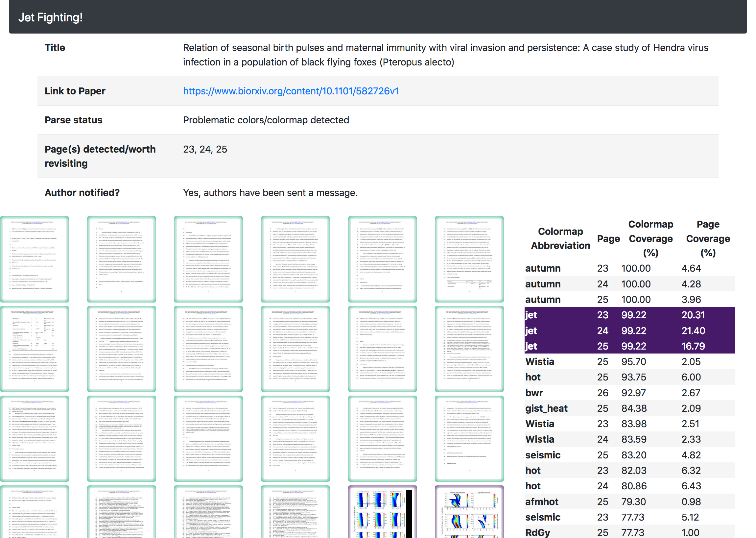This screenshot has height=538, width=756.
Task: Select the purple-bordered colormap figure page thumbnail with black bar
Action: pyautogui.click(x=382, y=512)
